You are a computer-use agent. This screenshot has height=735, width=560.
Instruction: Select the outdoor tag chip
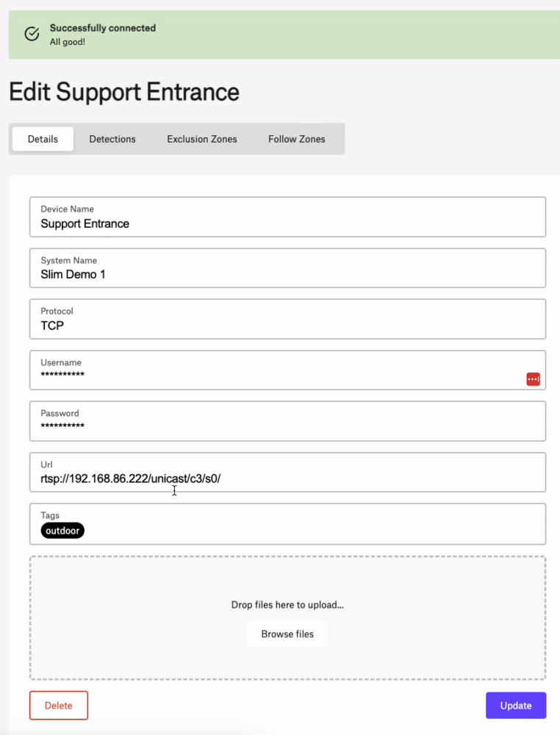(62, 531)
